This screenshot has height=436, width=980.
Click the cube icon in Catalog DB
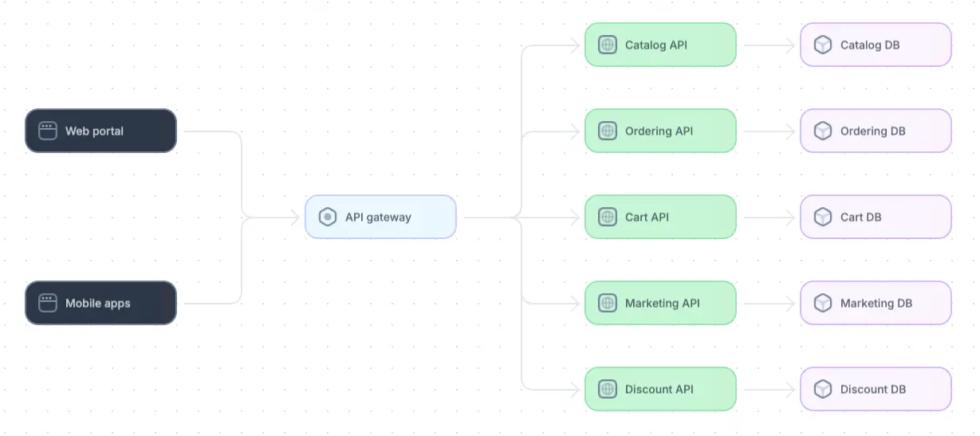[x=823, y=45]
